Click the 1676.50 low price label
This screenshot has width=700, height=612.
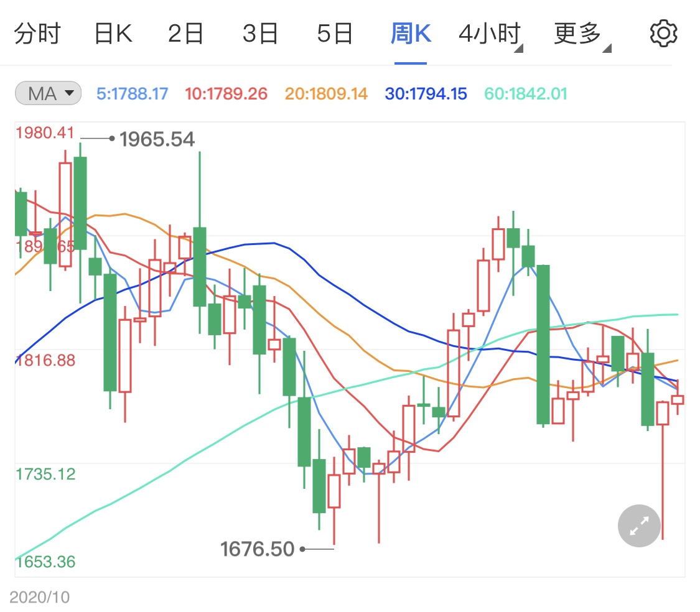tap(258, 549)
